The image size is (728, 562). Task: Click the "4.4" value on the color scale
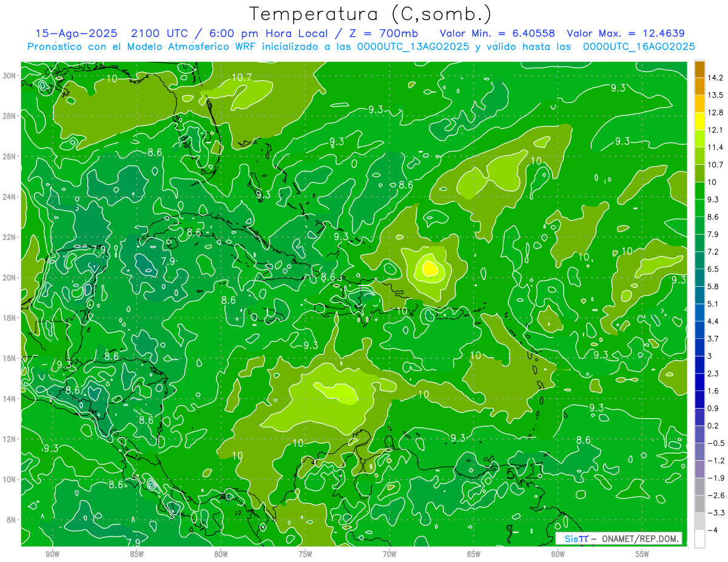[713, 321]
